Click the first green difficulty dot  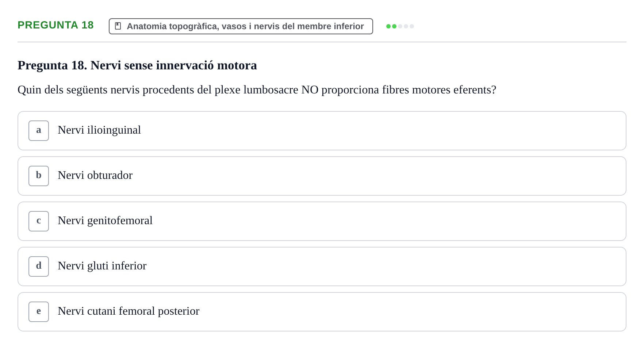[388, 26]
